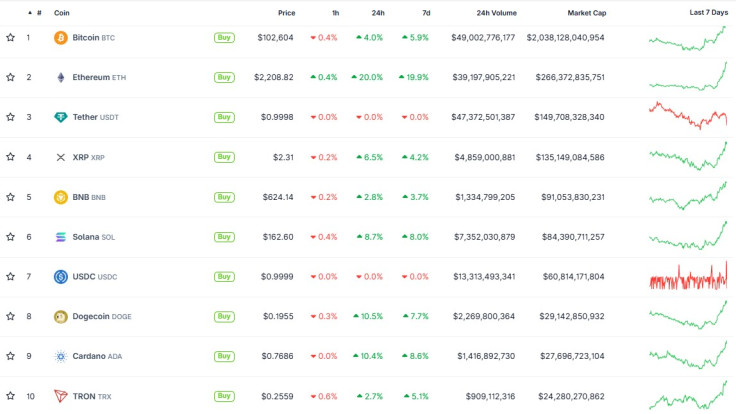Sort by the Coin column header
736x414 pixels.
point(61,13)
